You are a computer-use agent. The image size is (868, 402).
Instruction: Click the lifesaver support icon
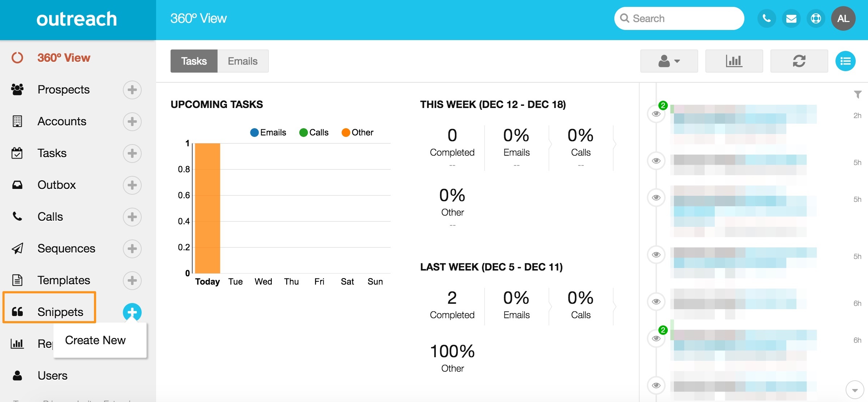[x=816, y=18]
